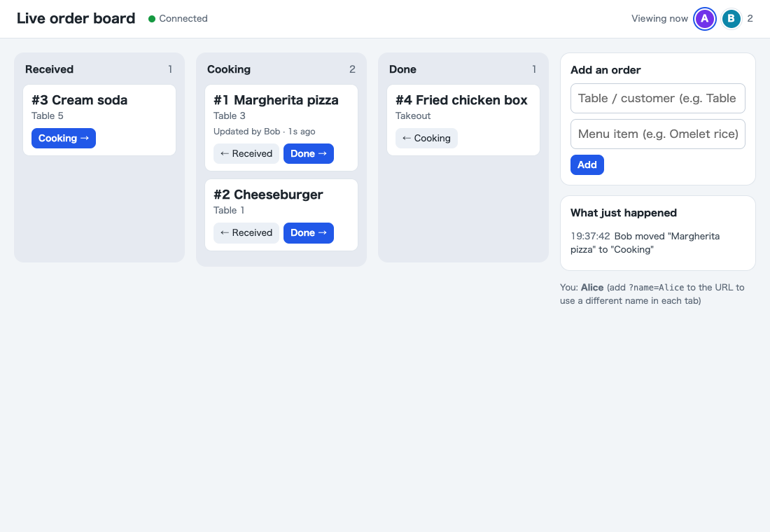Click the "#2 Cheeseburger" order title

coord(268,195)
